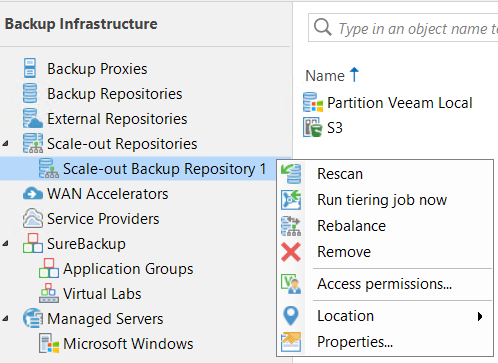Select Backup Proxies in the tree
The width and height of the screenshot is (498, 363).
pyautogui.click(x=97, y=69)
